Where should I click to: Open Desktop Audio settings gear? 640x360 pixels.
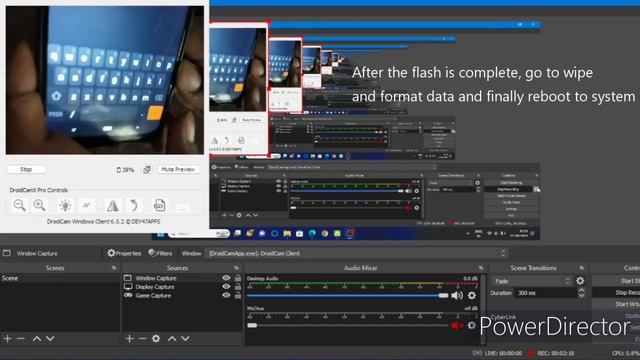[x=472, y=295]
